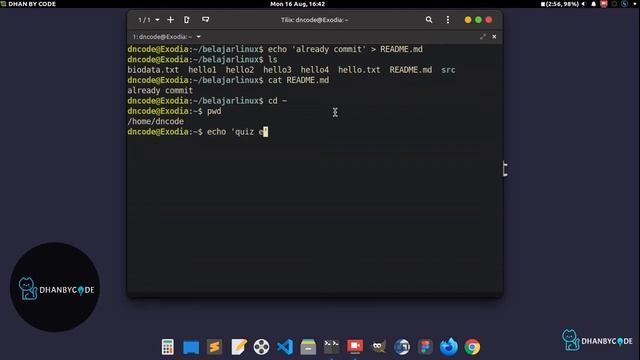The image size is (640, 360).
Task: Click the 'cat README.md' command text
Action: (298, 80)
